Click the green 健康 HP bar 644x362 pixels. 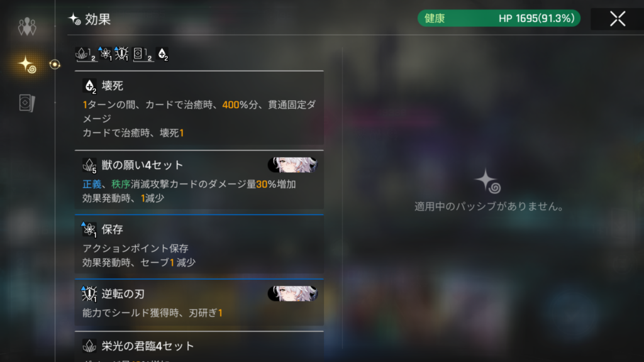point(499,18)
